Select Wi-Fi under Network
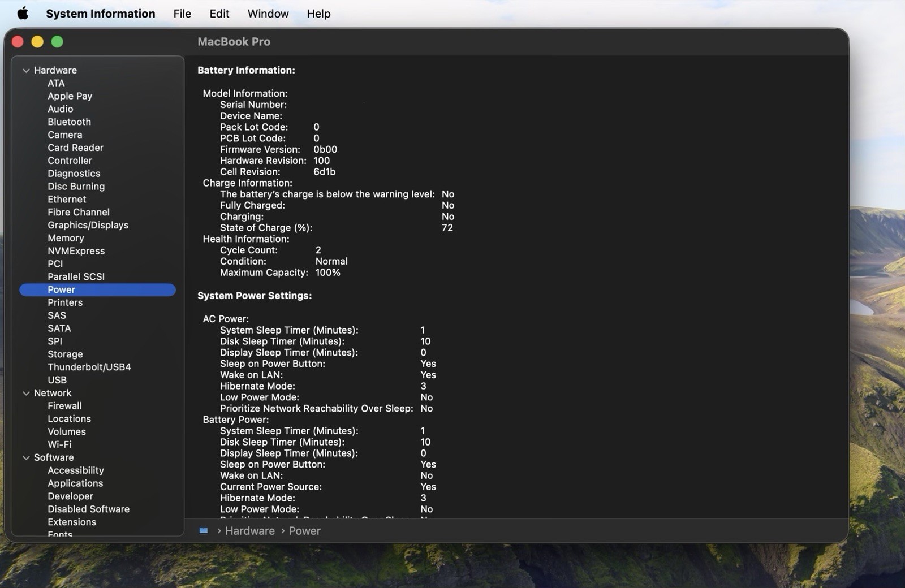The height and width of the screenshot is (588, 905). click(x=59, y=445)
